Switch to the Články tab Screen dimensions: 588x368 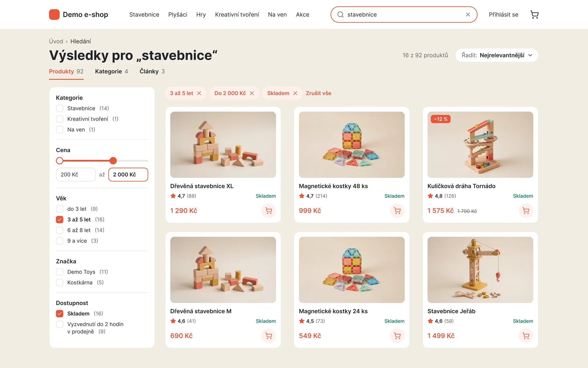[152, 71]
